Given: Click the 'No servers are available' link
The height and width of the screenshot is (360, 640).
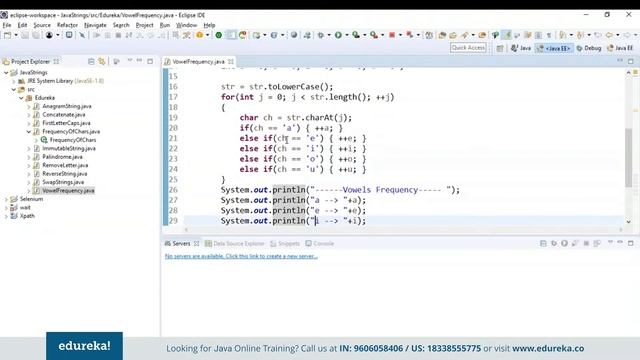Looking at the screenshot, I should (x=241, y=256).
